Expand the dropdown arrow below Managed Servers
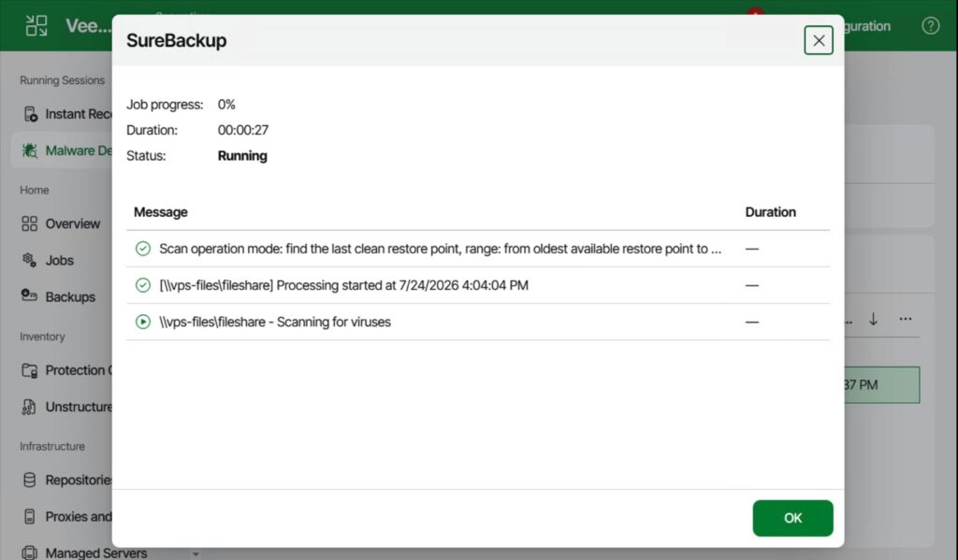958x560 pixels. tap(196, 554)
